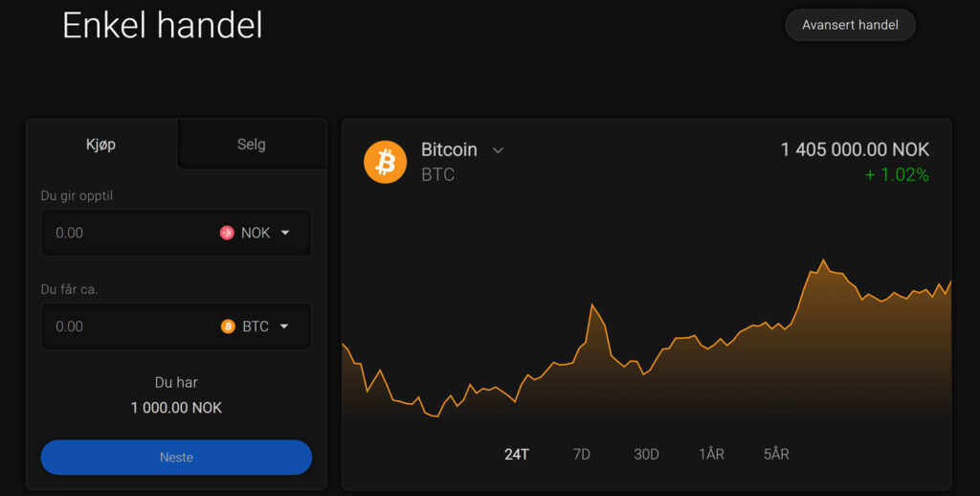Viewport: 980px width, 496px height.
Task: Show the 5ÅR chart range
Action: tap(776, 454)
